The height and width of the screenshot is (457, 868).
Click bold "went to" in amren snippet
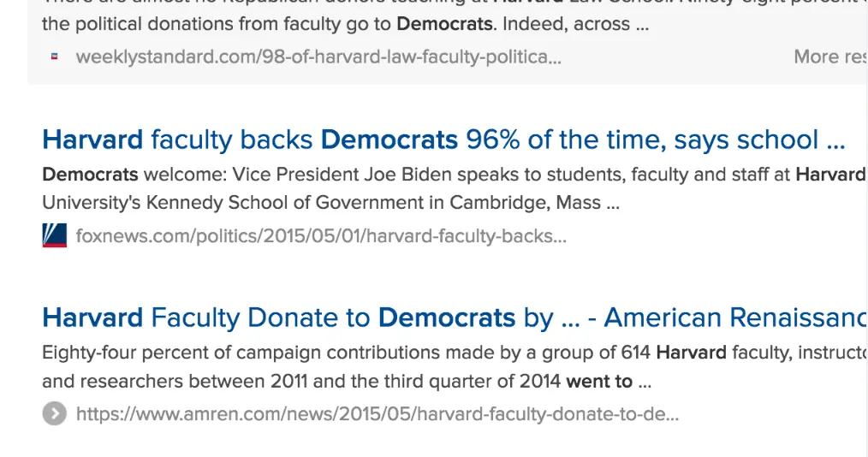tap(599, 382)
